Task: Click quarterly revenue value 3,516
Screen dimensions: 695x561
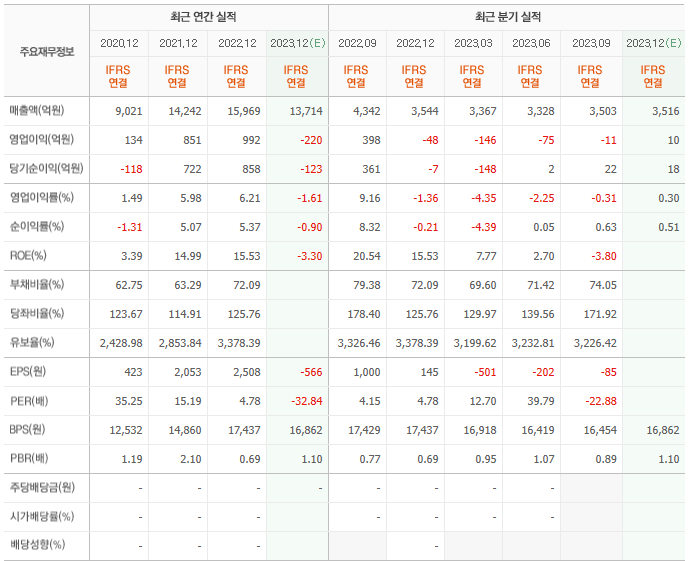Action: [x=666, y=111]
